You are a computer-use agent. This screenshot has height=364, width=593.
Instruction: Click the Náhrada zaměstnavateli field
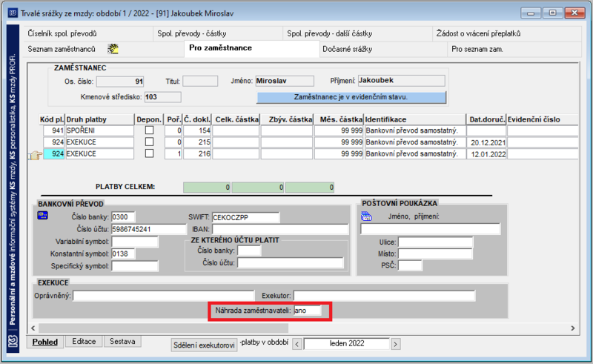tap(307, 311)
